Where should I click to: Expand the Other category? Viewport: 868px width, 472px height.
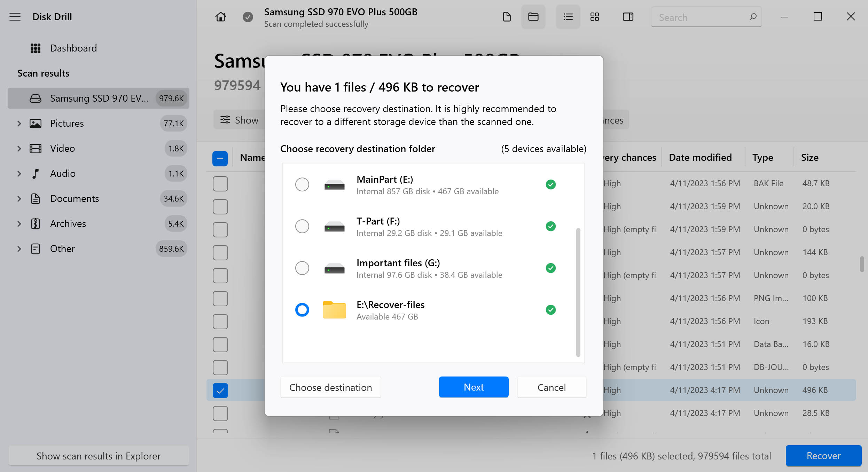tap(19, 249)
